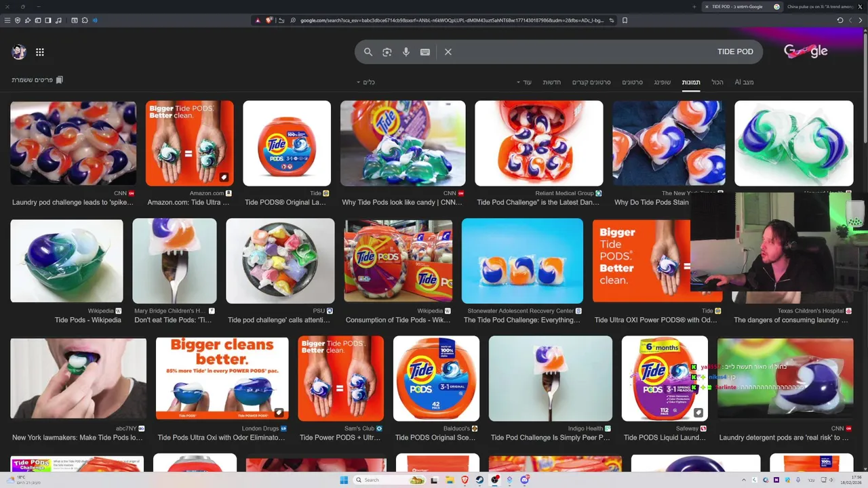Click the Google logo
The image size is (868, 488).
[806, 51]
